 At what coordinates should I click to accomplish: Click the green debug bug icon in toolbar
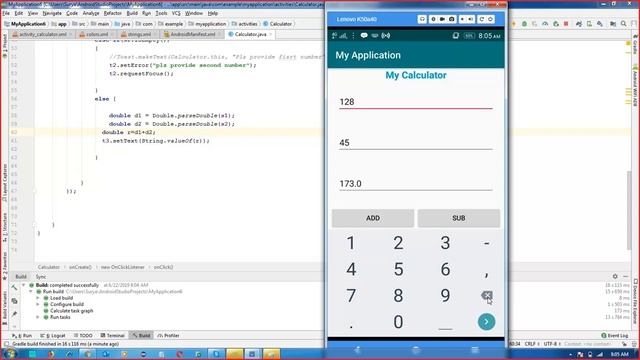coord(524,24)
